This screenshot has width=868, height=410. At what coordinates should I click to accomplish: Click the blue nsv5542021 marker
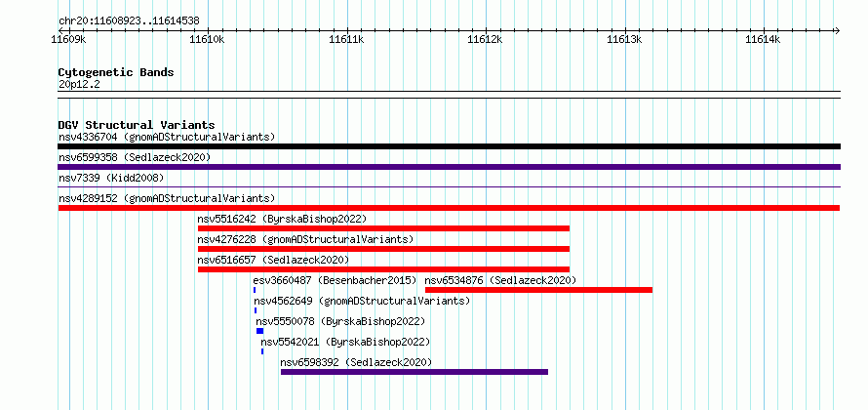pyautogui.click(x=262, y=351)
